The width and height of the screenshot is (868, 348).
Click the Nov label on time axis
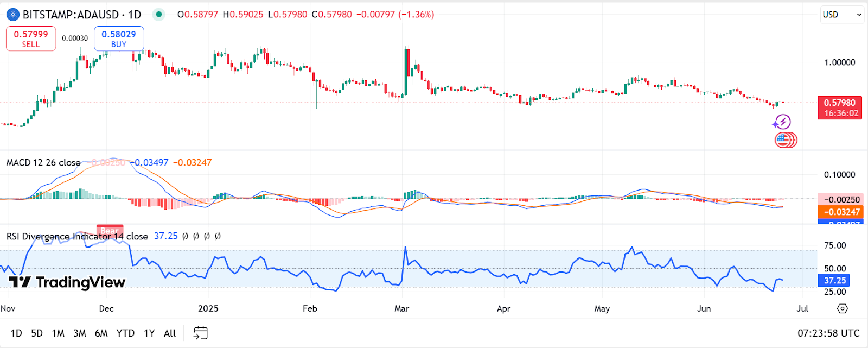(x=8, y=308)
